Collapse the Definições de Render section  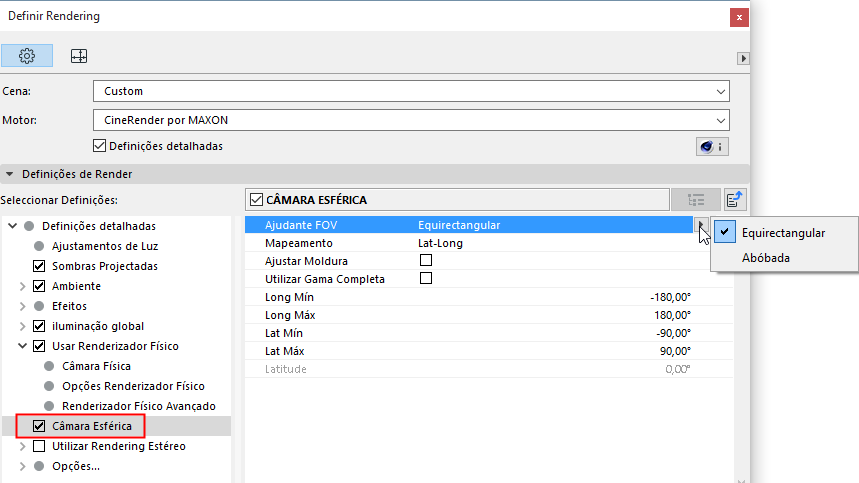tap(9, 174)
